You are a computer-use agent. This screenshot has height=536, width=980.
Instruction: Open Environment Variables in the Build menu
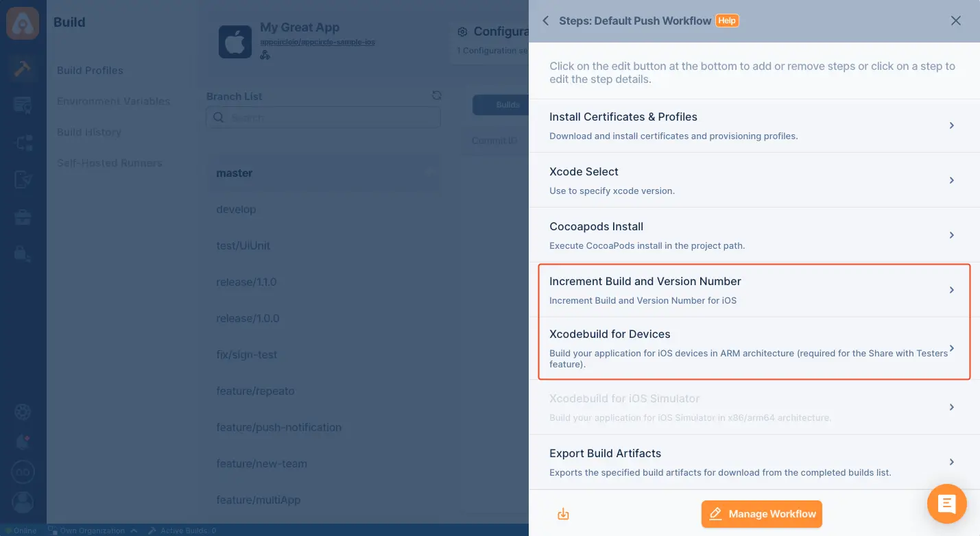[x=113, y=101]
